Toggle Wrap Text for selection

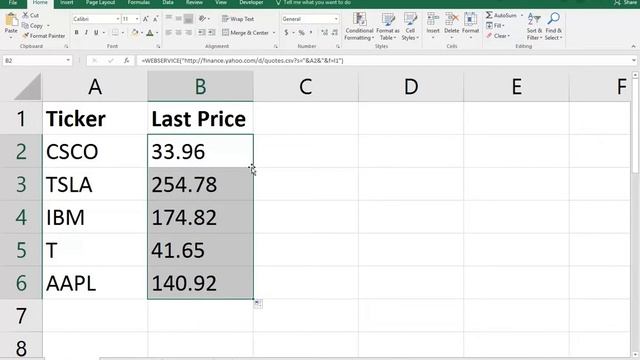tap(238, 19)
